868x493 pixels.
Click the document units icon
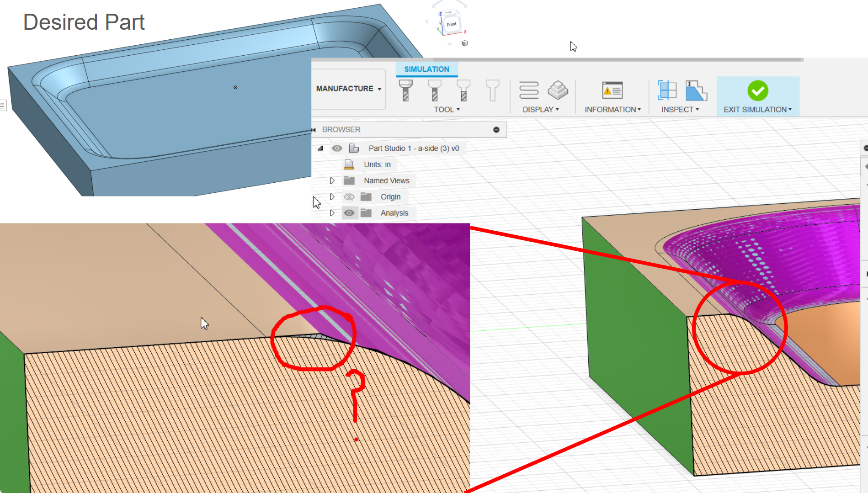(349, 164)
